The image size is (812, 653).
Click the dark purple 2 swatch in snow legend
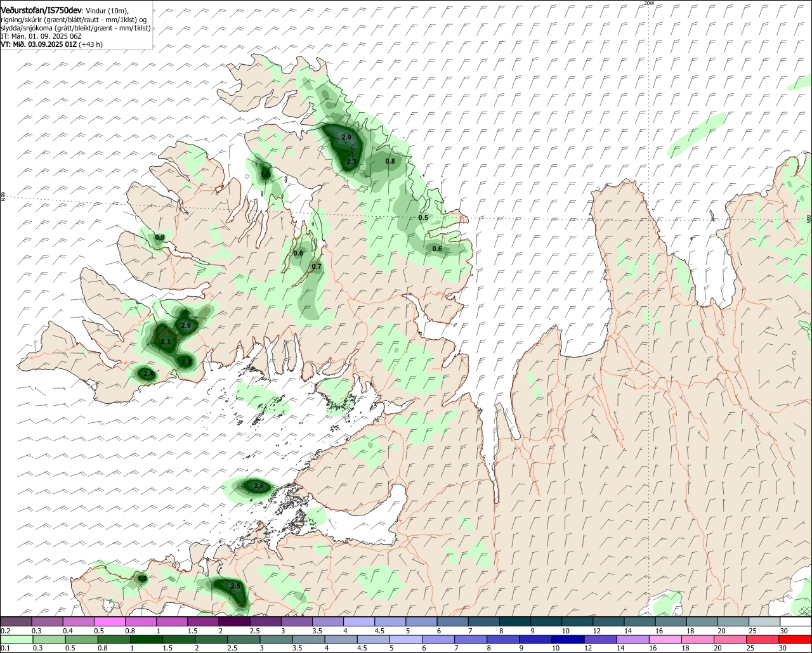pos(234,622)
